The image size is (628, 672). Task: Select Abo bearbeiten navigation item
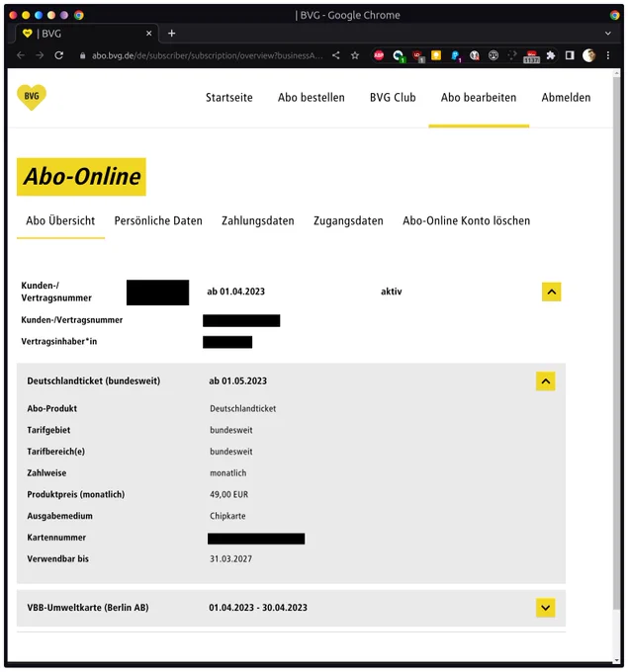point(479,98)
